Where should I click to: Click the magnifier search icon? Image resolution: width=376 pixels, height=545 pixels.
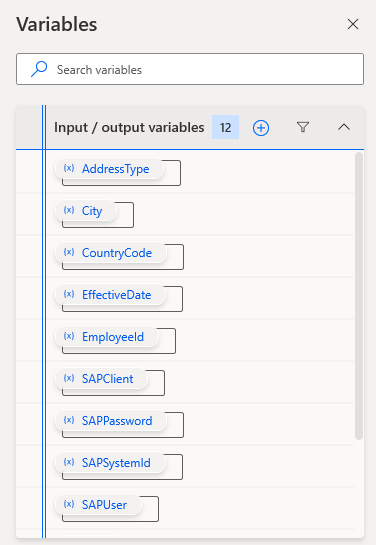39,69
